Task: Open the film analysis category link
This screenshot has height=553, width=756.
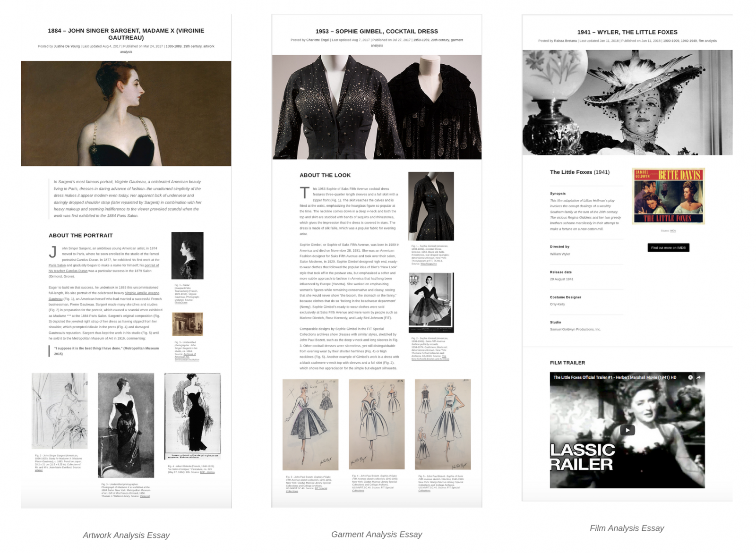Action: (x=708, y=41)
